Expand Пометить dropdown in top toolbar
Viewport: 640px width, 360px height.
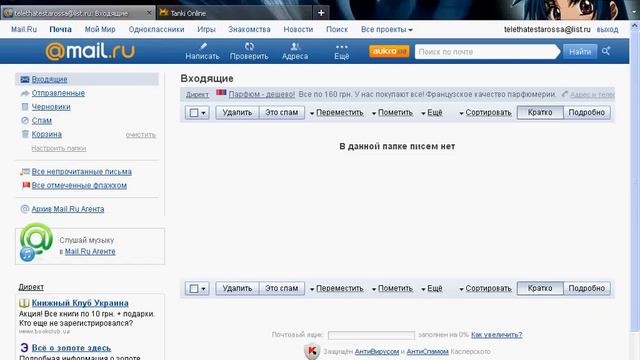392,113
